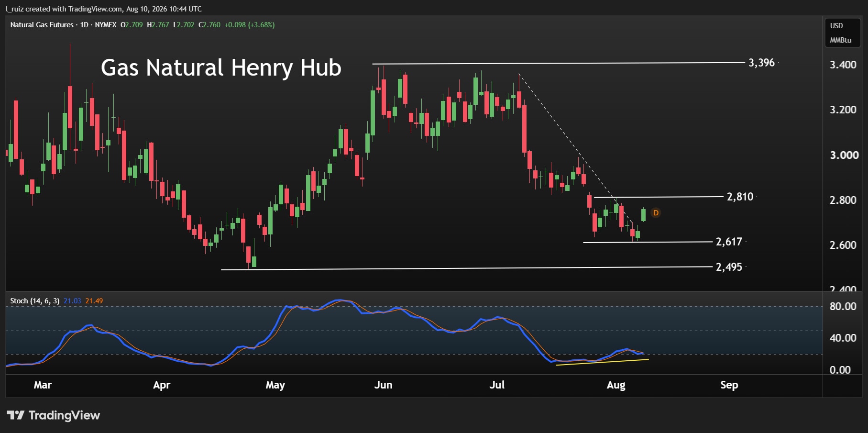Click the Stoch blue value 21.03
868x433 pixels.
coord(73,301)
